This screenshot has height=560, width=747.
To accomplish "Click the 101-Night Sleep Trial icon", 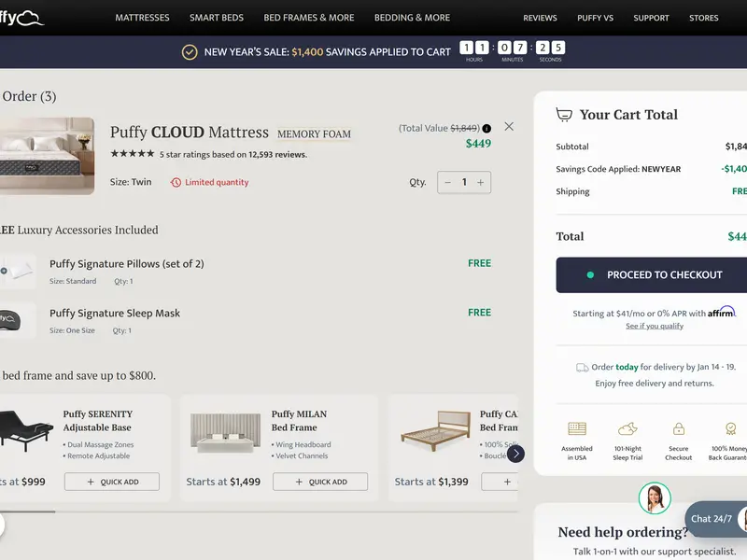I will [x=627, y=429].
